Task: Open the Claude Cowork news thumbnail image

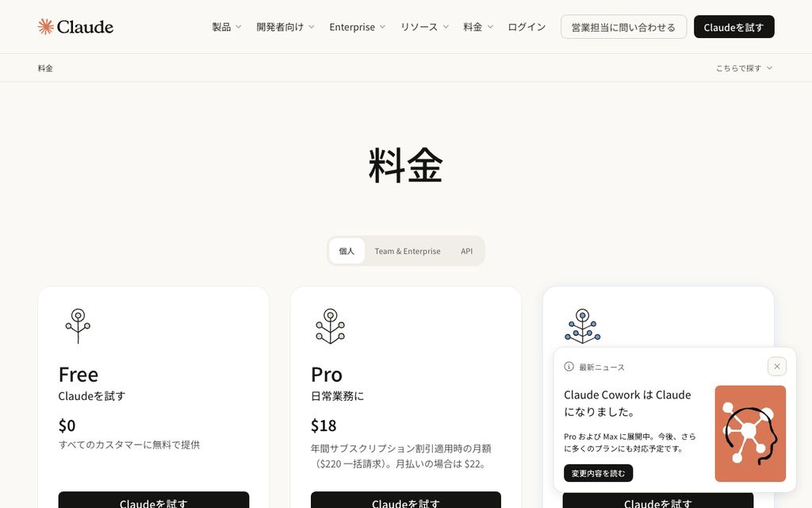Action: click(x=750, y=433)
